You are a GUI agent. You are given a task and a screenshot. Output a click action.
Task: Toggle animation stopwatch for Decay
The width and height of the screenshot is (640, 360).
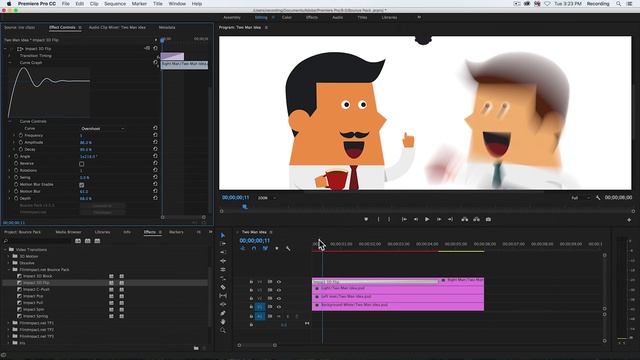point(20,149)
